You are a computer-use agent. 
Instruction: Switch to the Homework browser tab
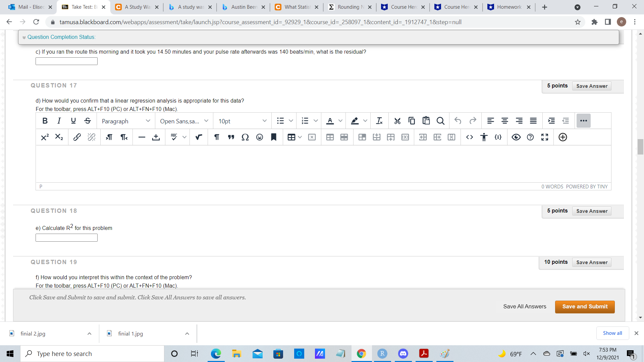(508, 7)
